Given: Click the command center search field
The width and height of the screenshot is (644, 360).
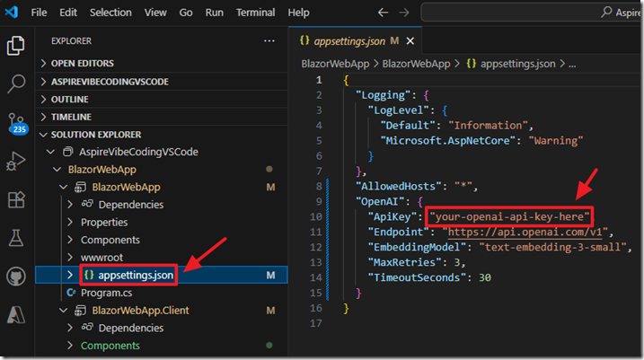Looking at the screenshot, I should 532,13.
